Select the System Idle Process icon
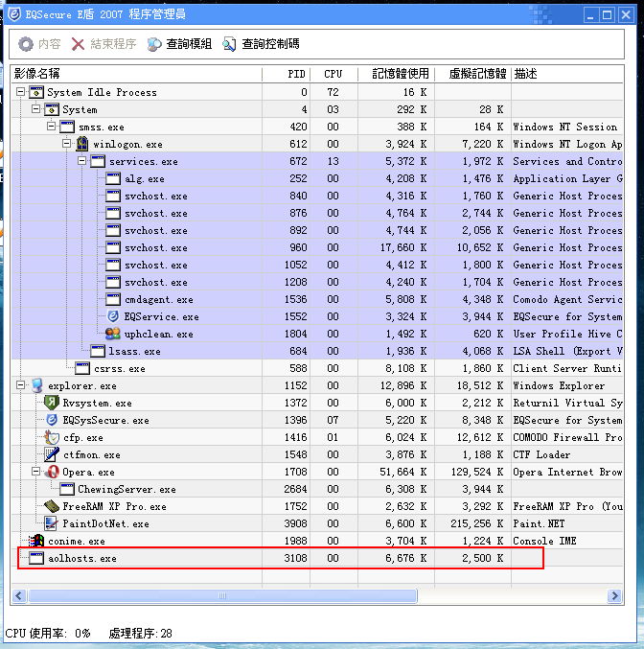 pyautogui.click(x=36, y=92)
